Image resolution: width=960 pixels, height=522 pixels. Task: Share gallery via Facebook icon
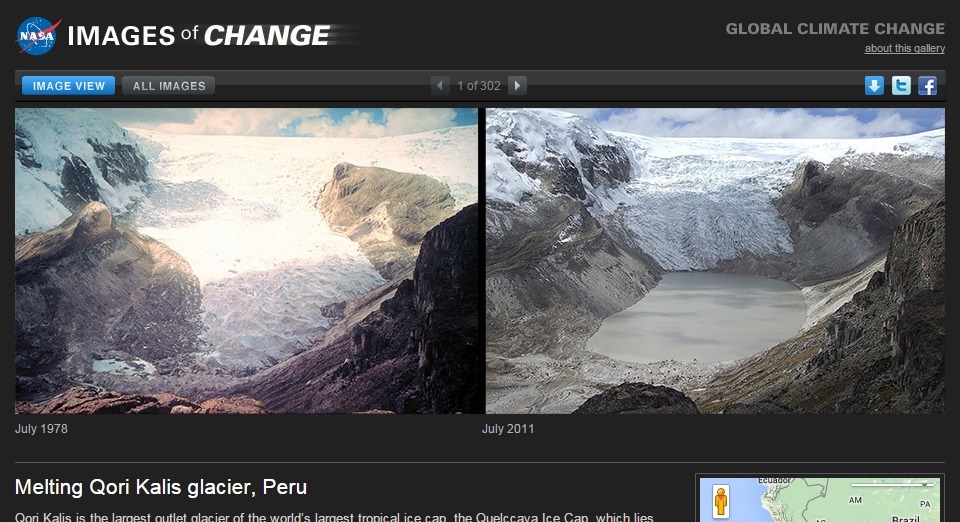pos(927,86)
